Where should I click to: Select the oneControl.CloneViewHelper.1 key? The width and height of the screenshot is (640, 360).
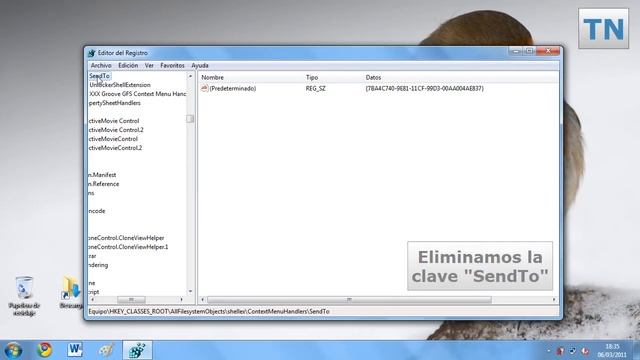pos(128,247)
